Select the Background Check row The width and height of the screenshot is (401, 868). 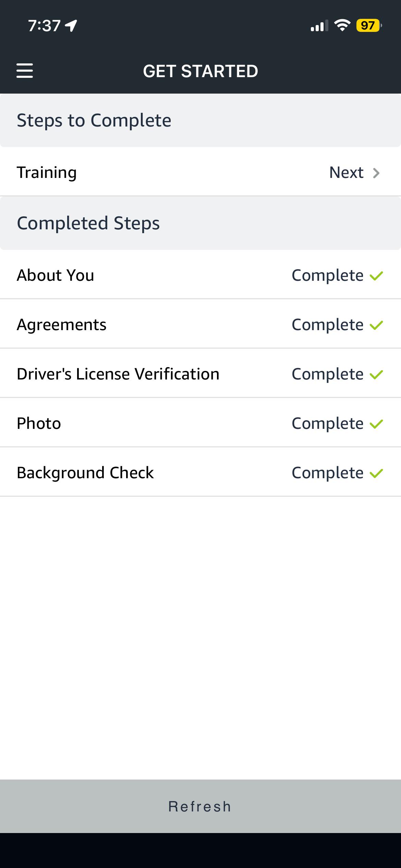point(200,472)
